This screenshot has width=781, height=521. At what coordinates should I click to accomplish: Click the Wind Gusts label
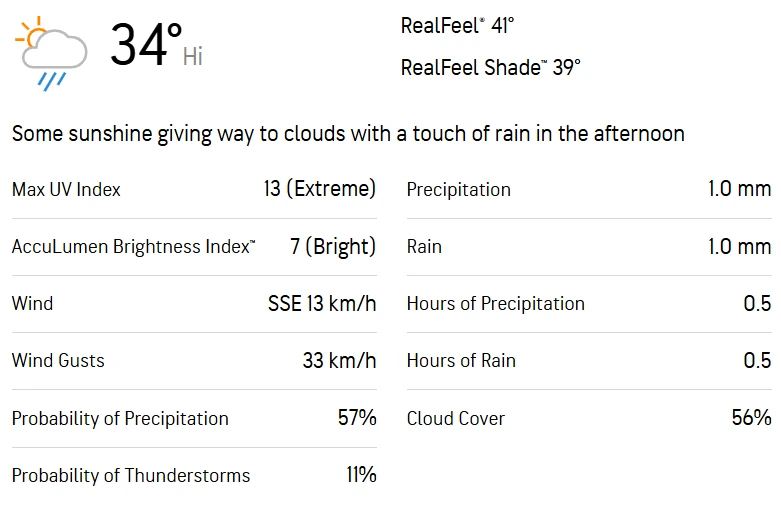tap(58, 361)
